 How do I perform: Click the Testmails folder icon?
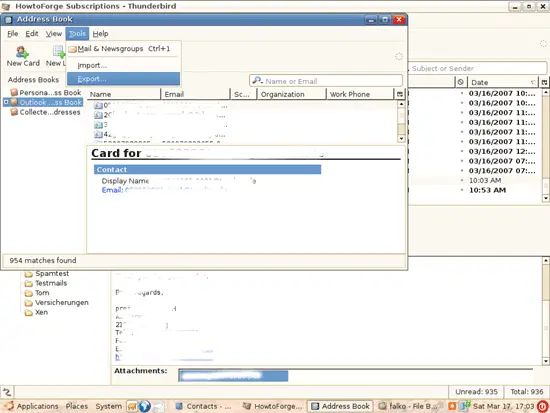tap(29, 283)
